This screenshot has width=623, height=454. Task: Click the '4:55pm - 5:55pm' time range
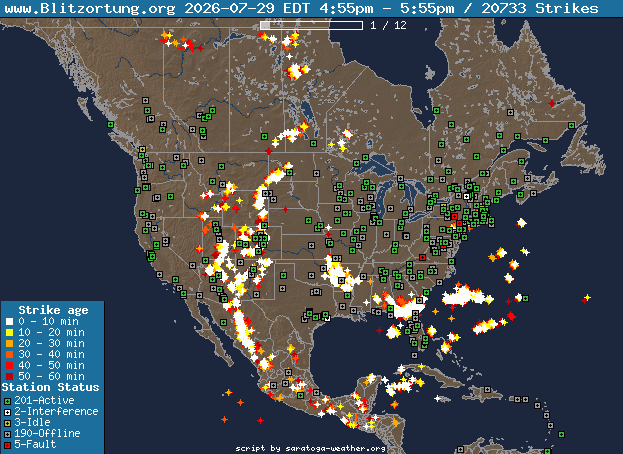tap(387, 8)
